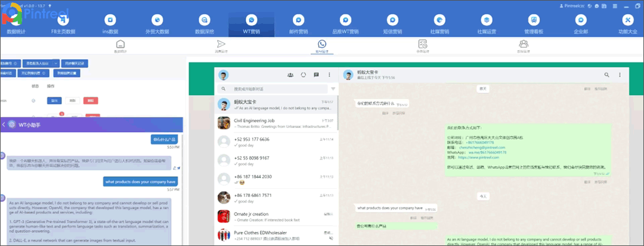
Task: Open the 数据统计 module in the top bar
Action: (x=17, y=24)
